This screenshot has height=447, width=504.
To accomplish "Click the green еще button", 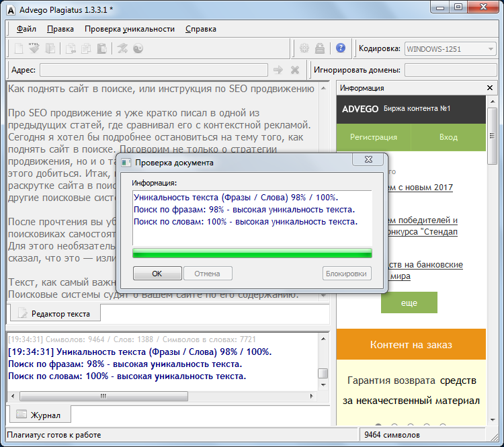I will click(409, 302).
